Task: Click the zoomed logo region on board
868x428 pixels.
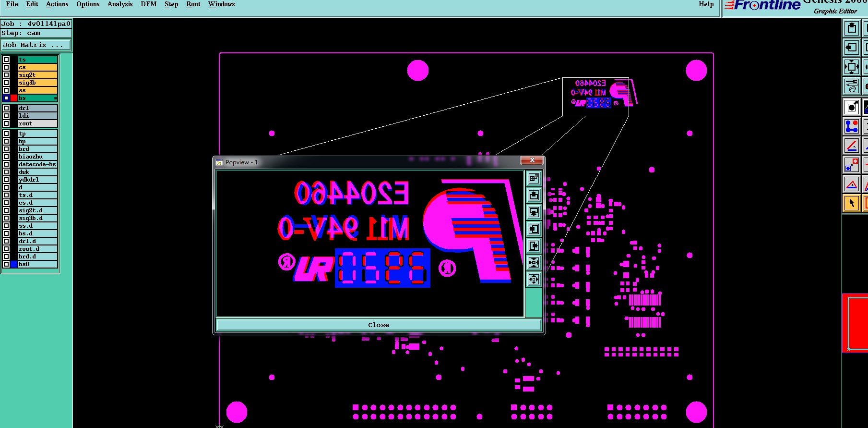Action: point(595,97)
